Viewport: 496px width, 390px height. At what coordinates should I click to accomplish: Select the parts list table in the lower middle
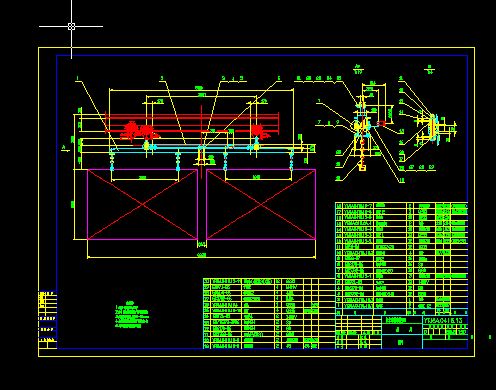[x=269, y=314]
